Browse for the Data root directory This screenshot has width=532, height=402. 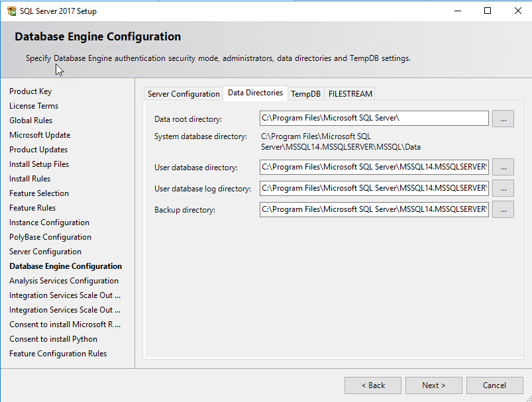pyautogui.click(x=504, y=119)
